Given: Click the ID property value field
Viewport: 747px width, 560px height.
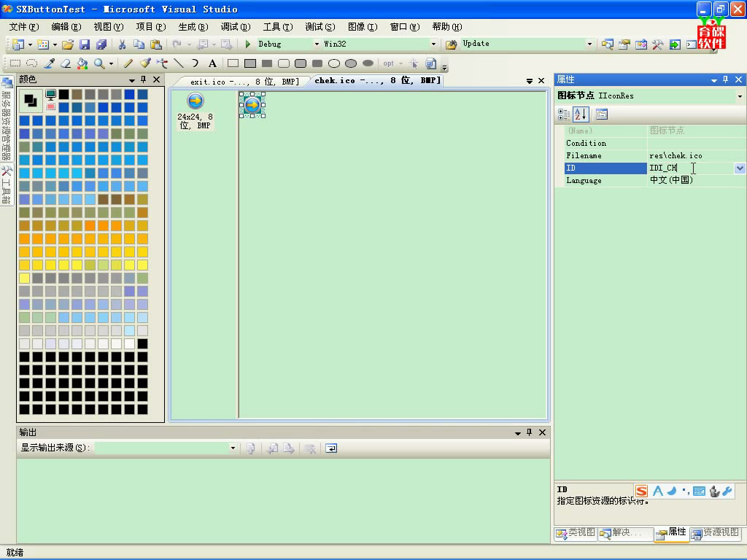Looking at the screenshot, I should (691, 168).
